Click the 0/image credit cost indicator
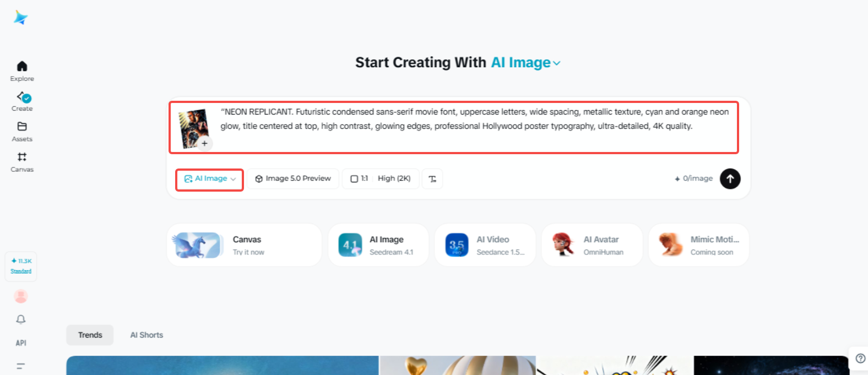Image resolution: width=868 pixels, height=375 pixels. pos(693,178)
